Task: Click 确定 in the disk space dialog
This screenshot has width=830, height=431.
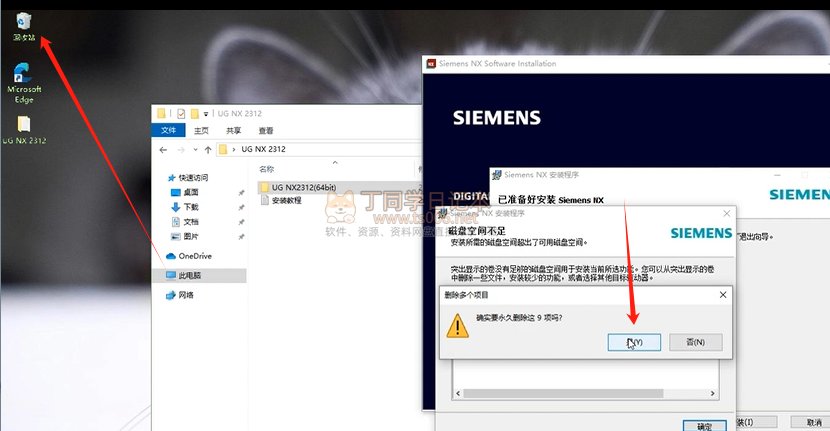Action: (705, 426)
